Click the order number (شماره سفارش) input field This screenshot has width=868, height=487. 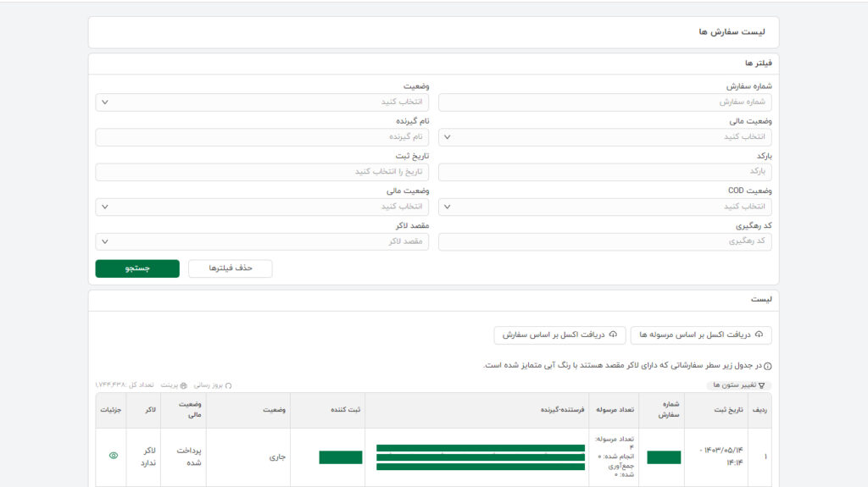pos(604,102)
